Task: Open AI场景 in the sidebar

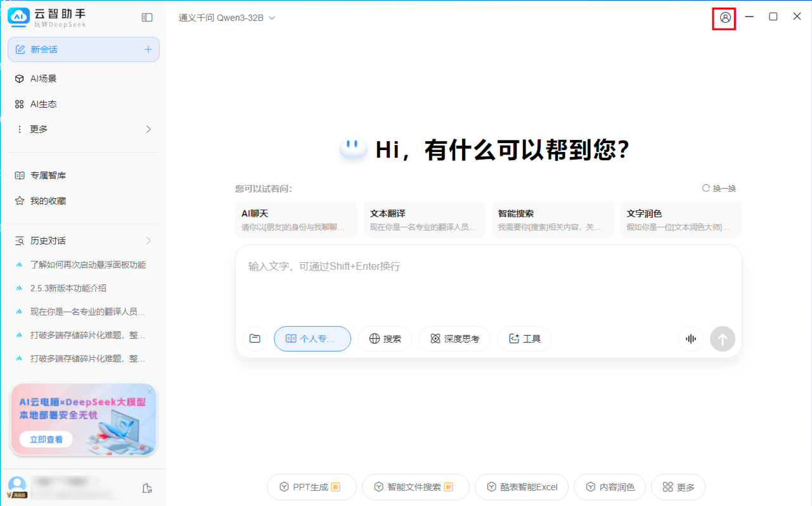Action: (43, 79)
